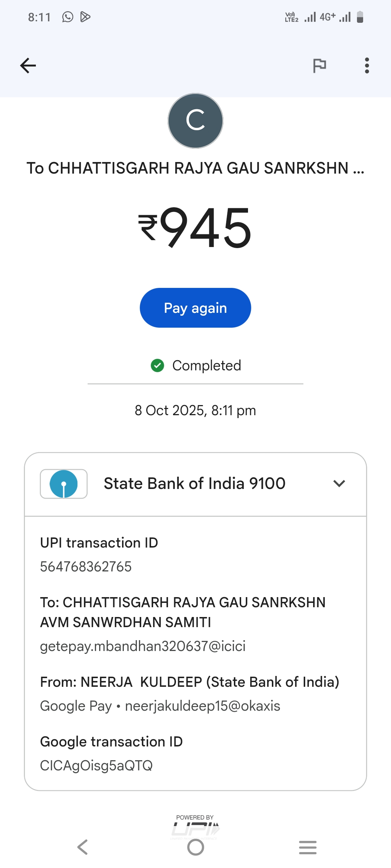Tap the recipient name heading CHHATTISGARH RAJYA GAU

point(195,168)
